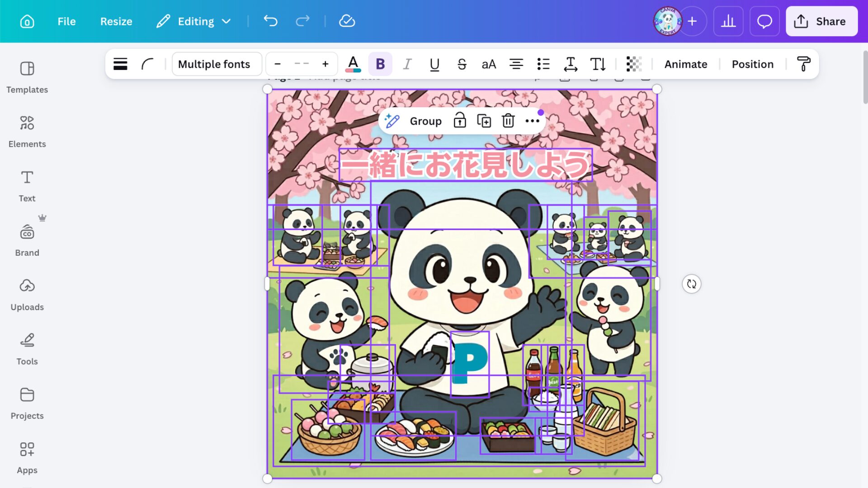Toggle underline formatting
The height and width of the screenshot is (488, 868).
coord(434,64)
